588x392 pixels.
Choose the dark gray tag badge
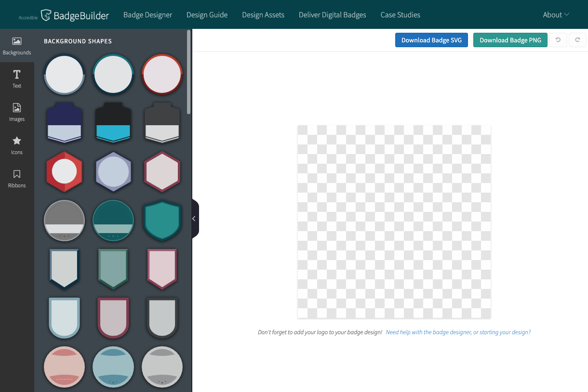pyautogui.click(x=162, y=122)
